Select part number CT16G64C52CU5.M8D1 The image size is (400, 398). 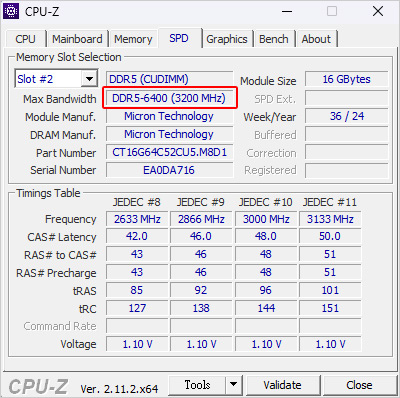169,152
